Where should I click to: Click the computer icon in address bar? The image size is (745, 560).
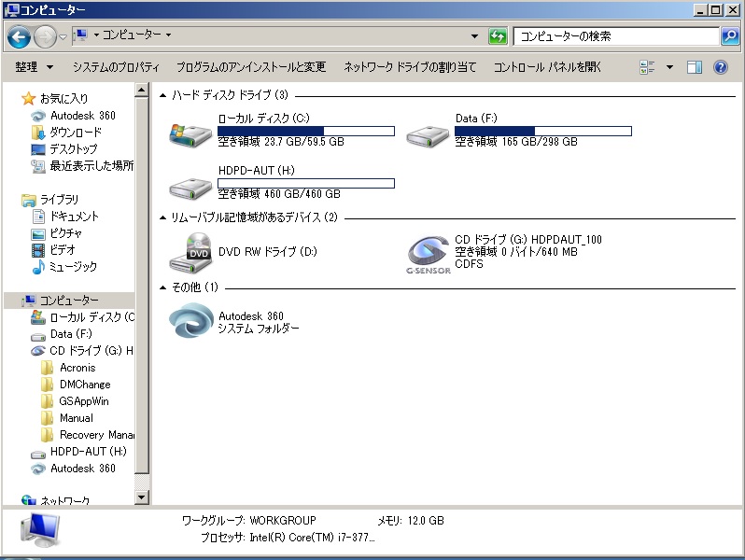[81, 35]
